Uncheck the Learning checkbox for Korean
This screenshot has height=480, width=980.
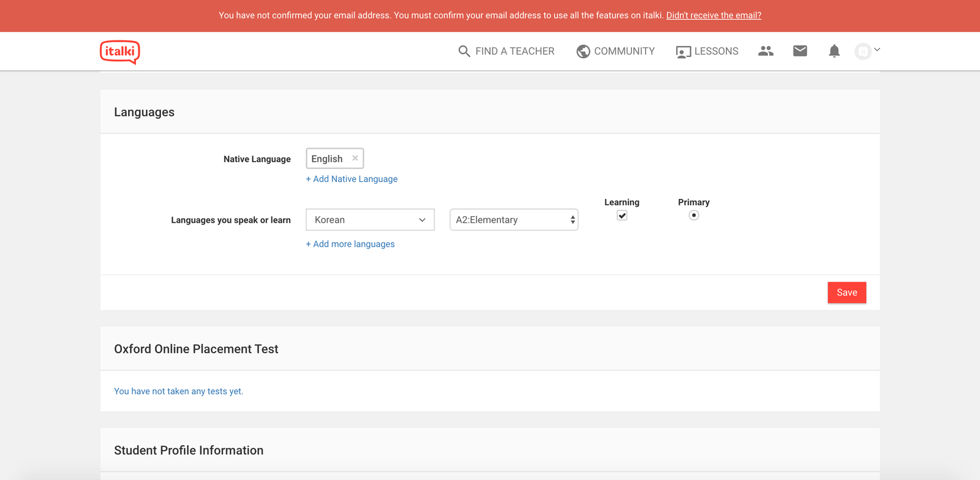pyautogui.click(x=622, y=216)
